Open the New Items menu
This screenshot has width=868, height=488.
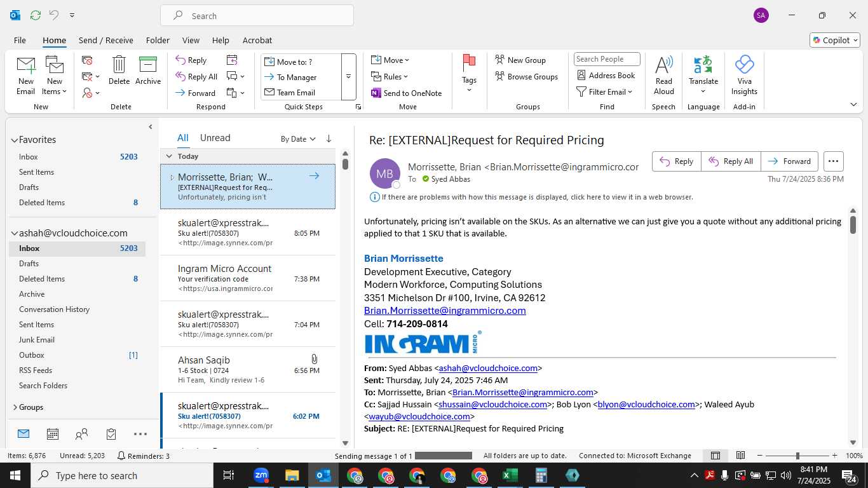coord(55,75)
